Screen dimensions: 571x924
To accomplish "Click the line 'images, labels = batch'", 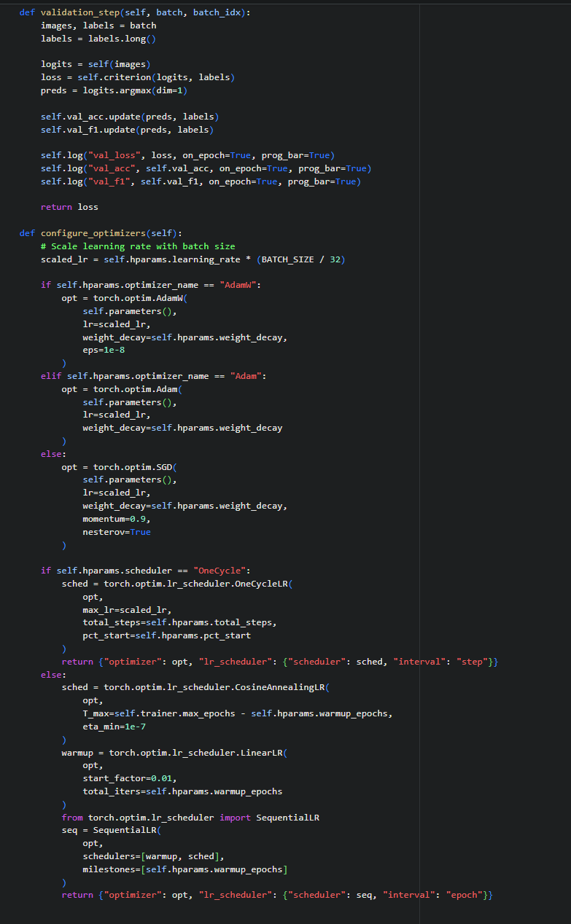I will [x=98, y=26].
